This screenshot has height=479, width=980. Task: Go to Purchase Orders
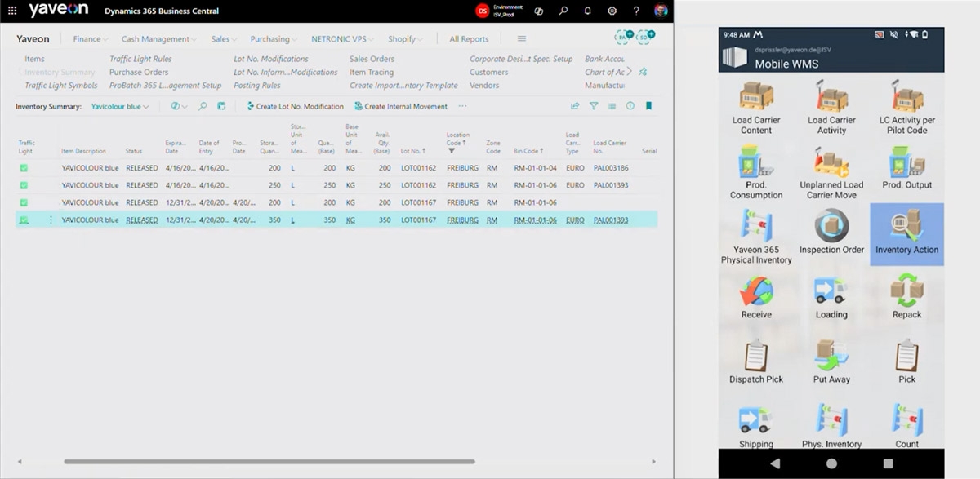point(139,72)
